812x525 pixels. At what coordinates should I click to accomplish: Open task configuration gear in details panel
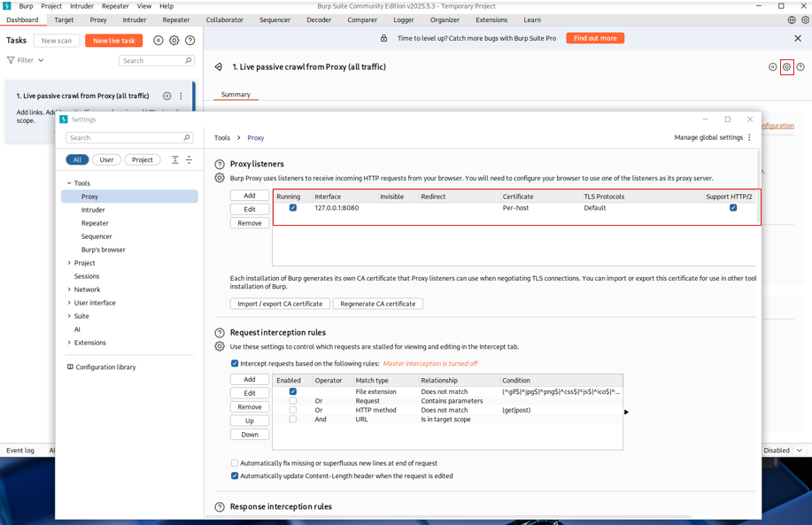pyautogui.click(x=786, y=66)
